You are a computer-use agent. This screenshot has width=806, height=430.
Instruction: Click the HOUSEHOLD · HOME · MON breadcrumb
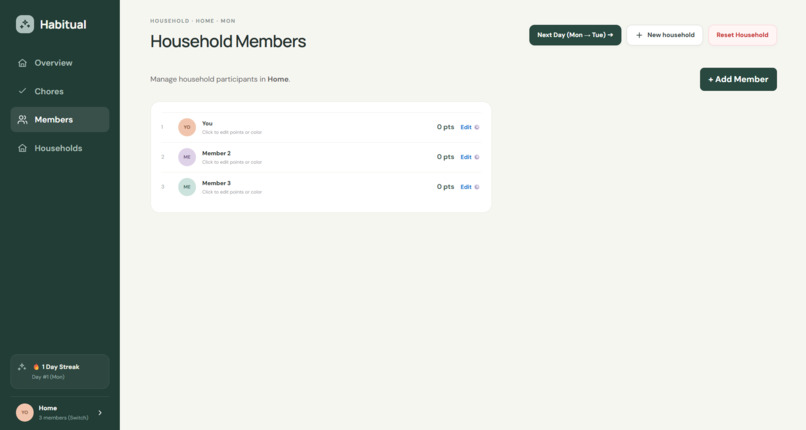[x=192, y=21]
